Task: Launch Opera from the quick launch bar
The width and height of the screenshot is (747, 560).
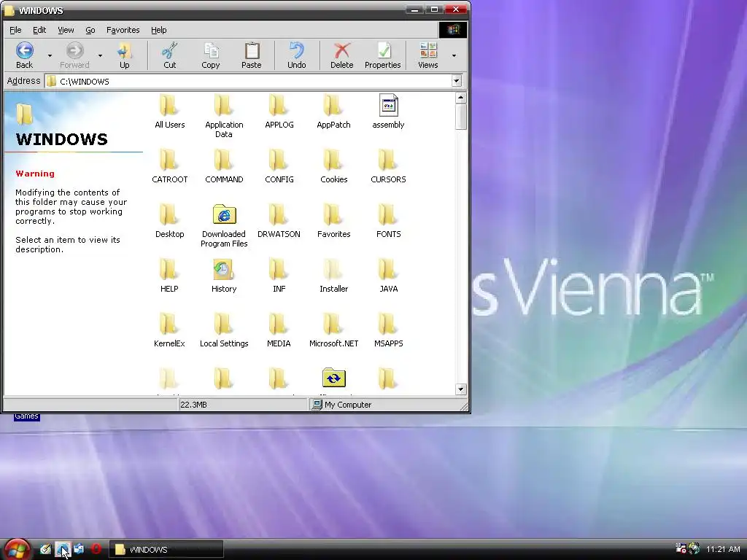Action: 96,549
